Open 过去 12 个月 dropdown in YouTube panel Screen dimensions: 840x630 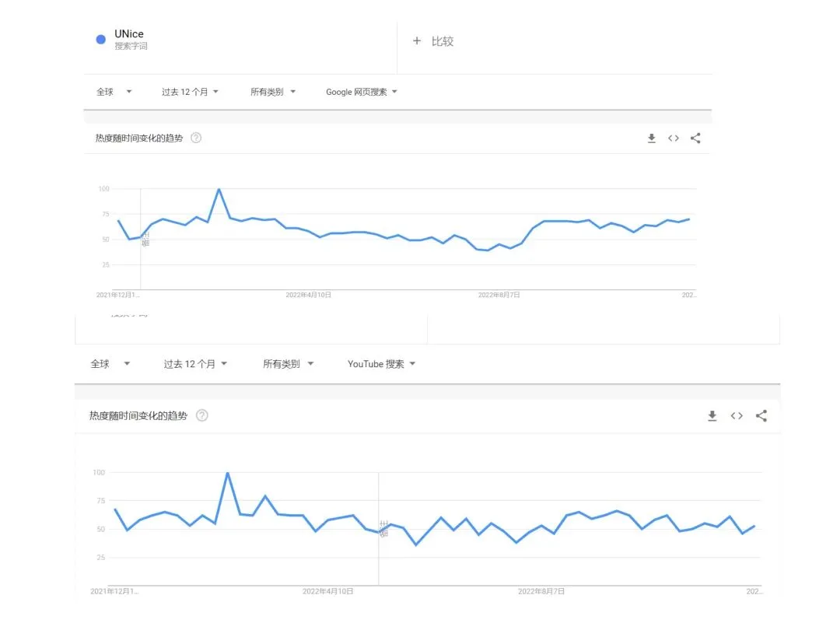click(x=195, y=364)
